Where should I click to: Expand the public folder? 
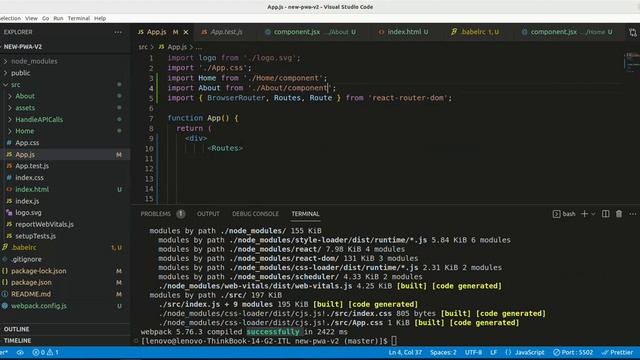click(5, 73)
